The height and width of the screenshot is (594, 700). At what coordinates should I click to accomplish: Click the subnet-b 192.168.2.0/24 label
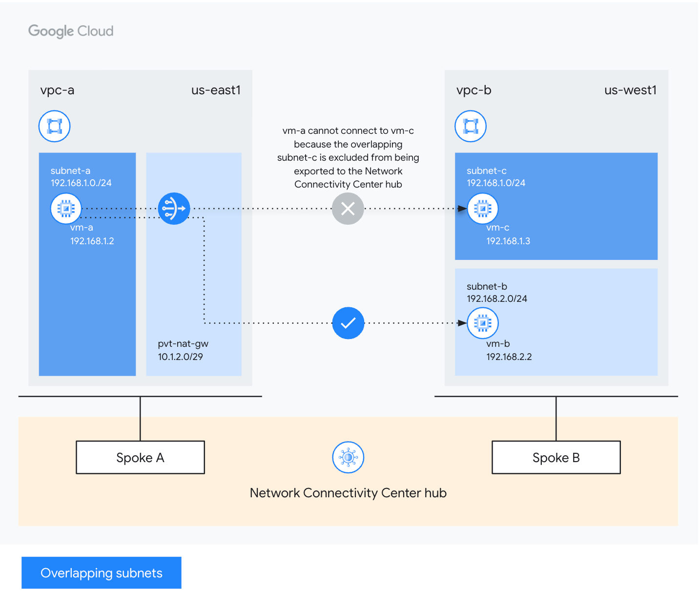tap(497, 293)
